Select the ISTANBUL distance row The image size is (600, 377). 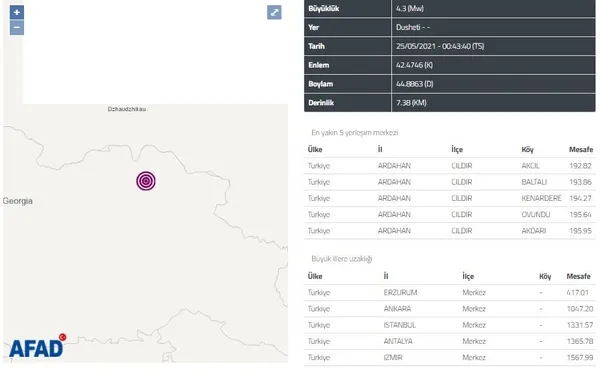point(450,325)
